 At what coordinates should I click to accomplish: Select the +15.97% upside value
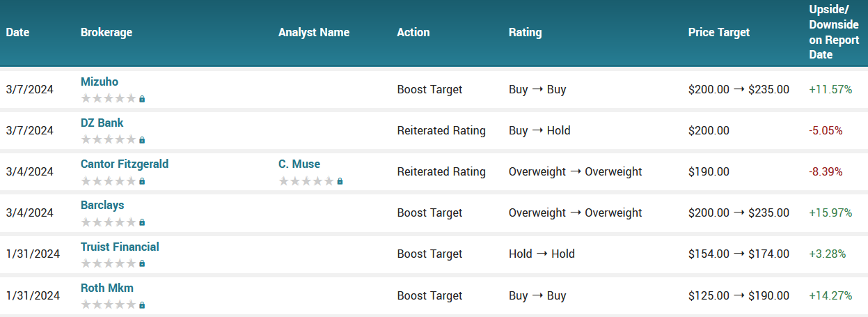tap(830, 212)
